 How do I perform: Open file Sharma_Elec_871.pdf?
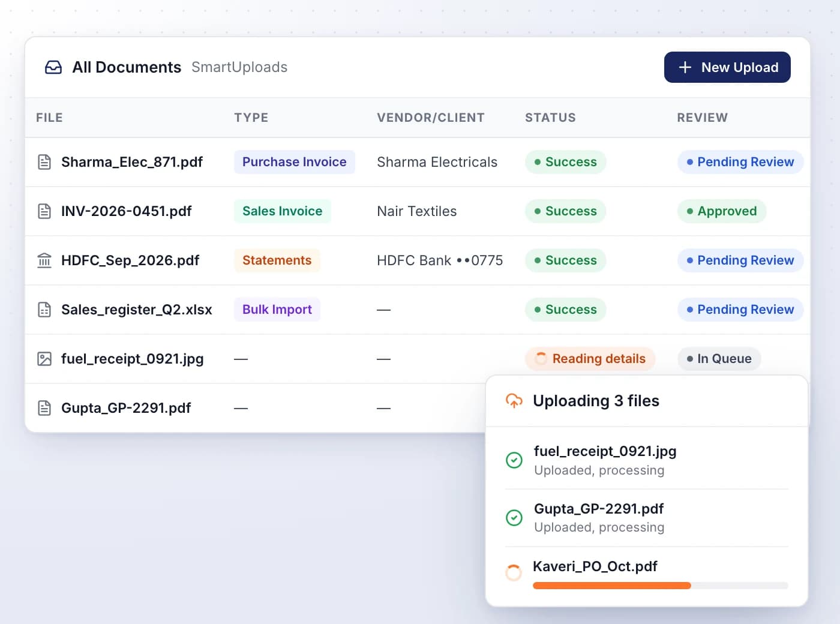[132, 162]
